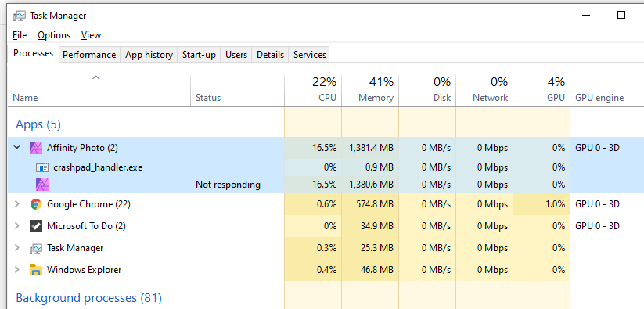The image size is (644, 309).
Task: Maximize the Task Manager window
Action: [621, 15]
